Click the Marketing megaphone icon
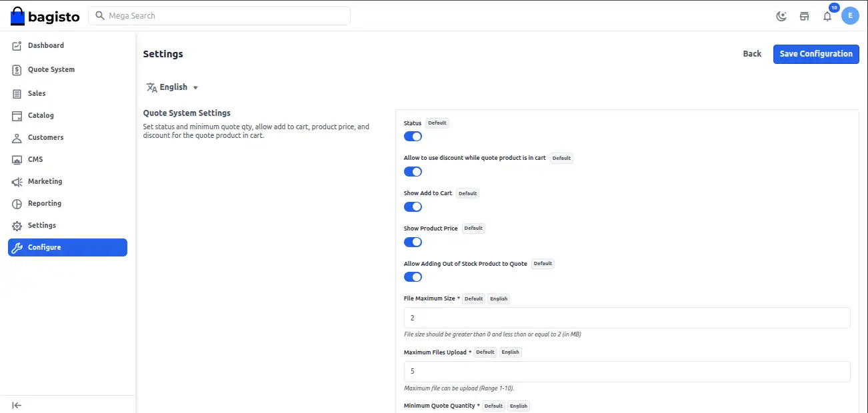The height and width of the screenshot is (413, 868). pyautogui.click(x=17, y=182)
